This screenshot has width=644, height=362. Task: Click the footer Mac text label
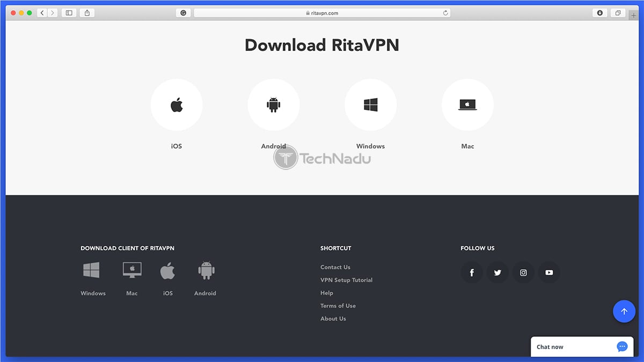point(132,293)
